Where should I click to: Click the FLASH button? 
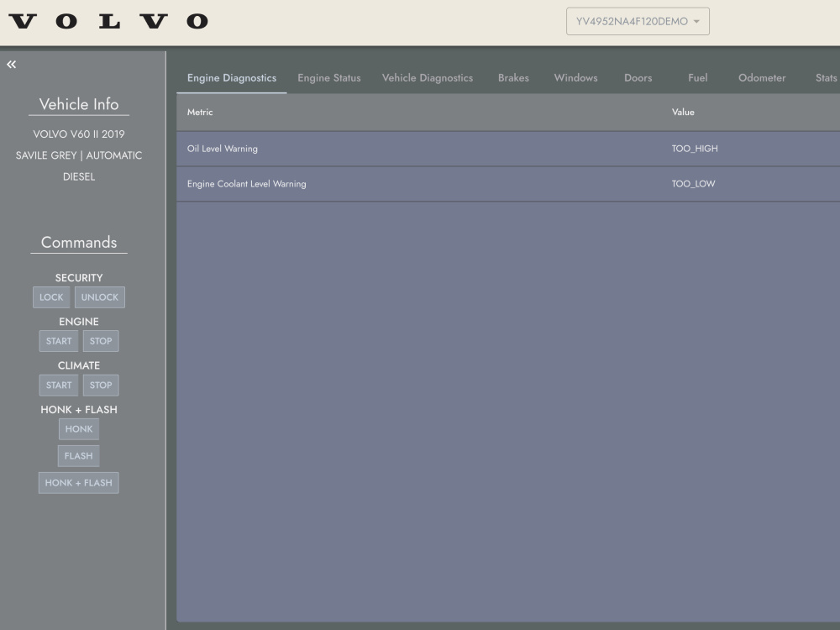point(79,456)
